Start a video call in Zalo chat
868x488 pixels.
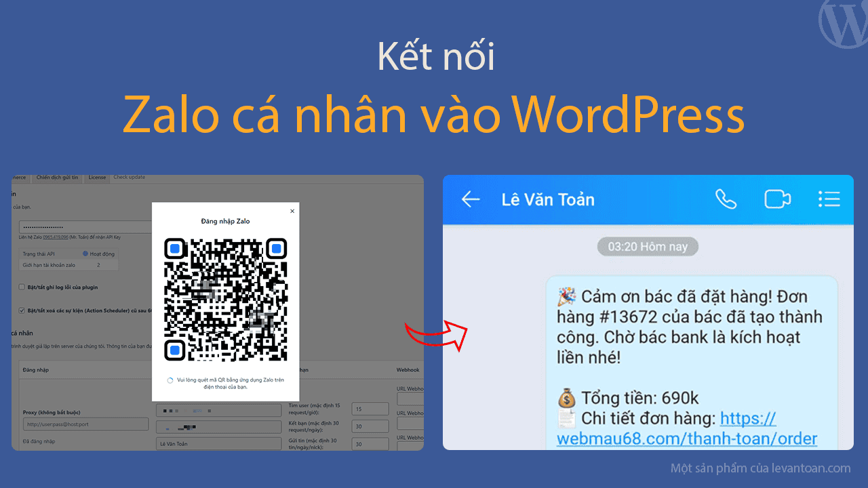(x=777, y=199)
